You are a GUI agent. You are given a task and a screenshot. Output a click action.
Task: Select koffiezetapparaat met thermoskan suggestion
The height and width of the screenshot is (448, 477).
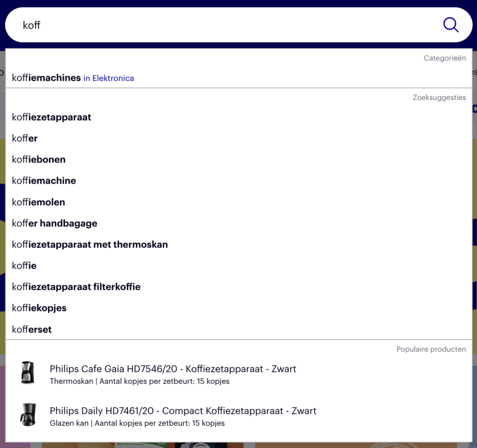90,244
